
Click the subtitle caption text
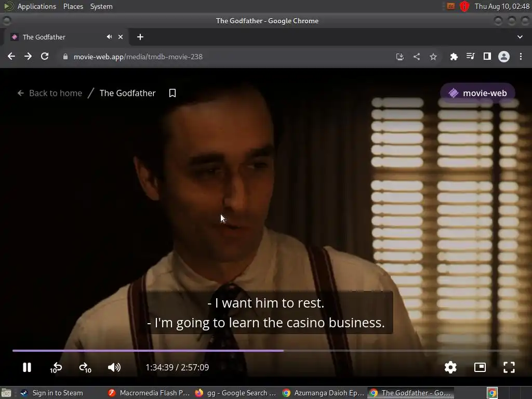coord(266,312)
